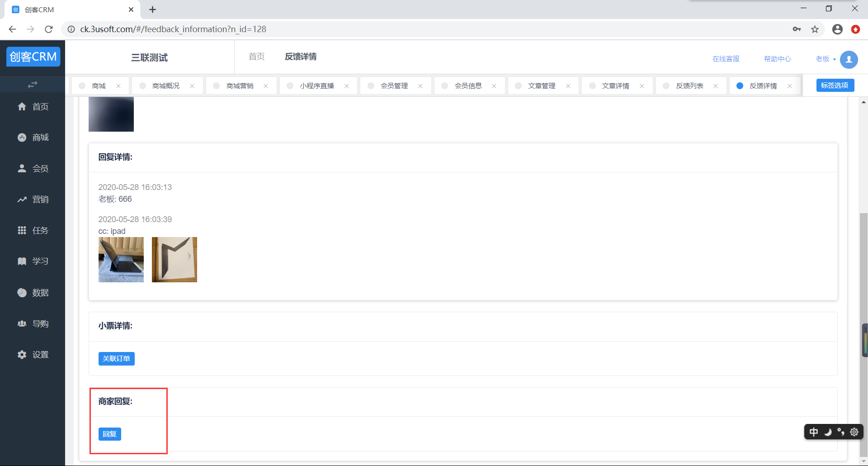
Task: Close the 商城概况 tab
Action: (x=192, y=86)
